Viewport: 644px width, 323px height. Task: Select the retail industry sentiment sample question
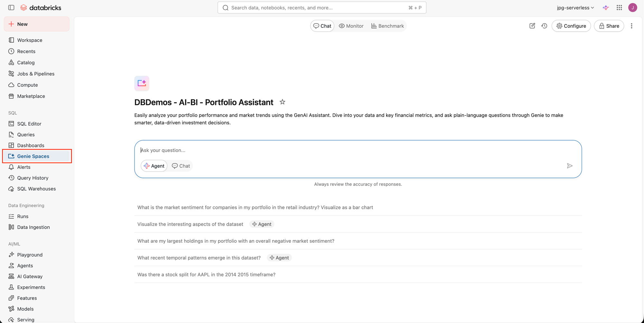tap(358, 207)
